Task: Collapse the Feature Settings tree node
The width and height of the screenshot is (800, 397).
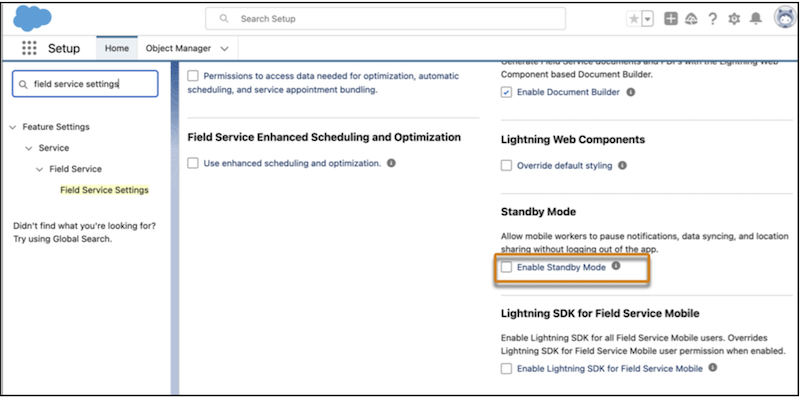Action: [x=13, y=127]
